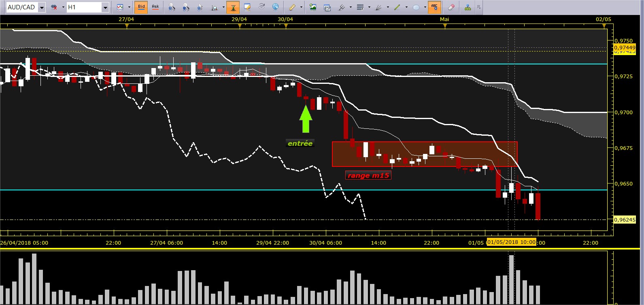Click the 0,9675 price axis label
The width and height of the screenshot is (644, 305).
[x=624, y=148]
